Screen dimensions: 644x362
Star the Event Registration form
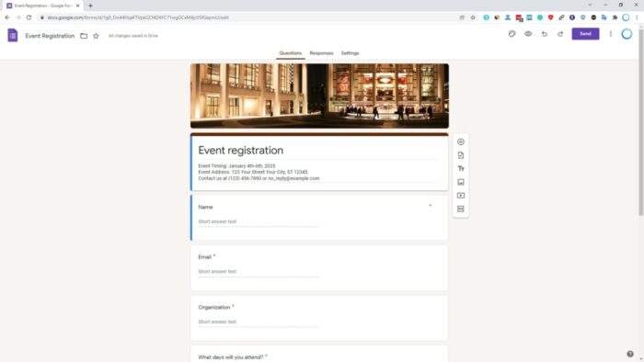coord(96,36)
